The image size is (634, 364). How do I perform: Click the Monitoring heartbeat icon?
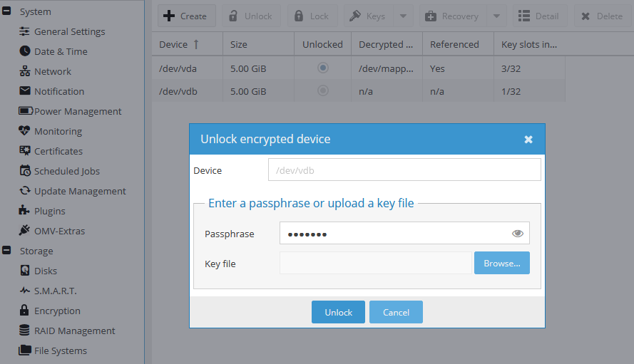(25, 131)
